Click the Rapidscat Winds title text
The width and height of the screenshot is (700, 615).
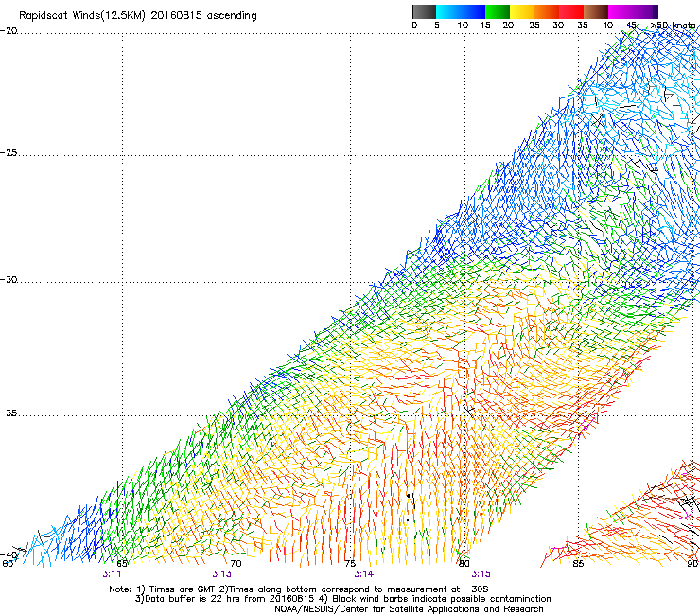[138, 16]
